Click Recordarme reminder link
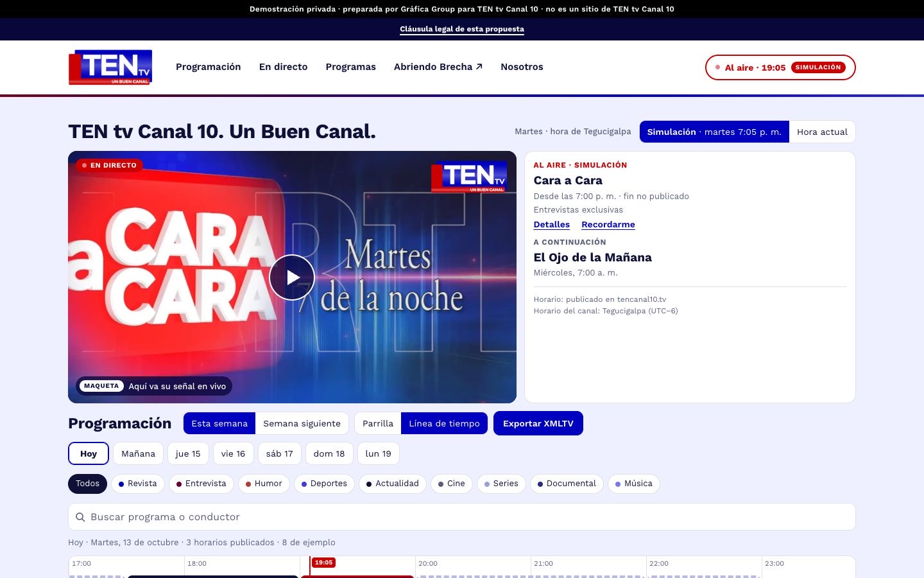924x578 pixels. [x=608, y=224]
